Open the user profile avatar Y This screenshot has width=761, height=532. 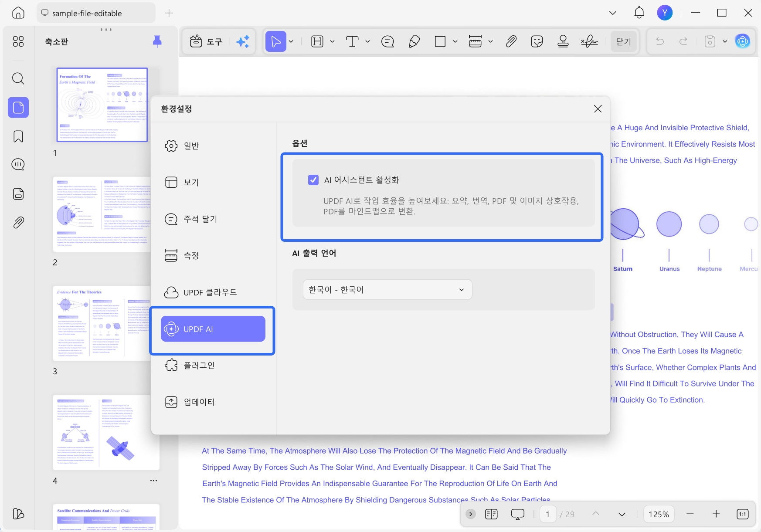(665, 13)
